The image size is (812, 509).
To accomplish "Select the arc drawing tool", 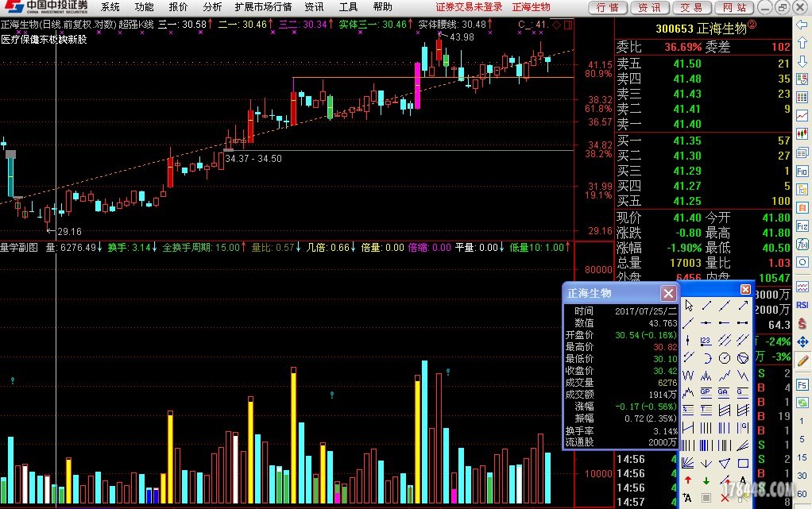I will (706, 358).
